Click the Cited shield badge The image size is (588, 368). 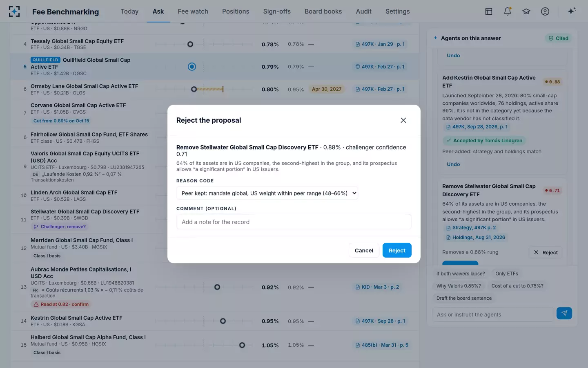558,38
